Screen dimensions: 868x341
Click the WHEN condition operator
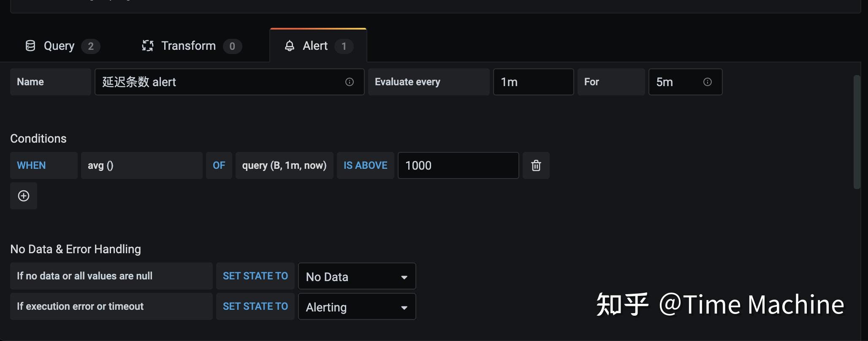pos(43,165)
